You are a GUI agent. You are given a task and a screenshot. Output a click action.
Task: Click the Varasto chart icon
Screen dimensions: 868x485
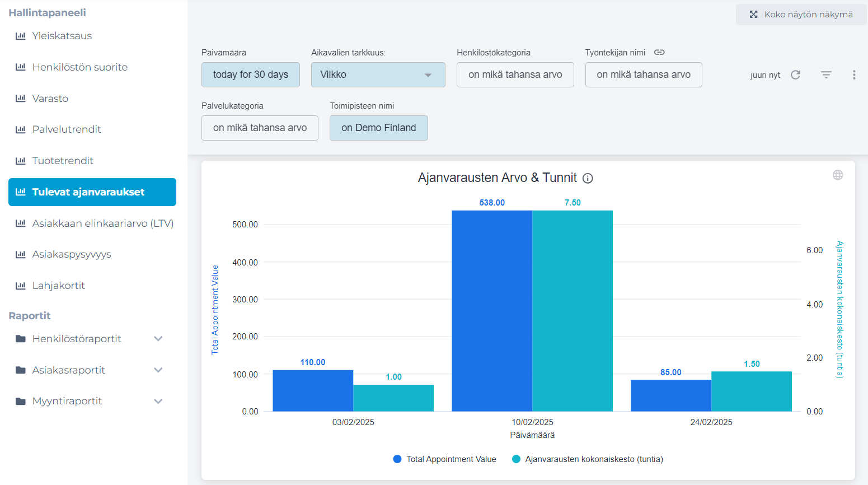[x=21, y=99]
